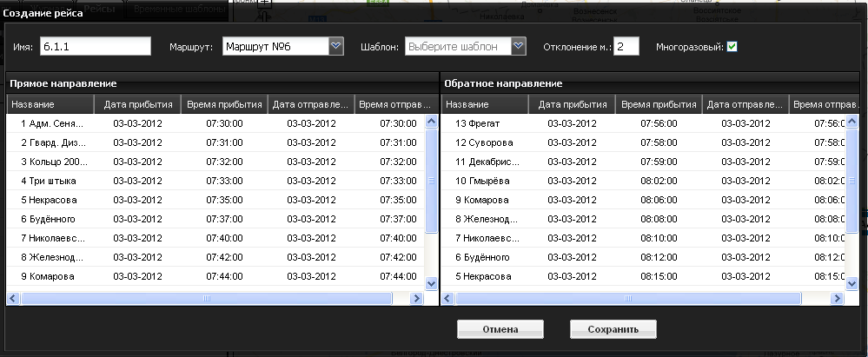The height and width of the screenshot is (357, 868).
Task: Switch to Рейсы tab in background window
Action: (100, 9)
